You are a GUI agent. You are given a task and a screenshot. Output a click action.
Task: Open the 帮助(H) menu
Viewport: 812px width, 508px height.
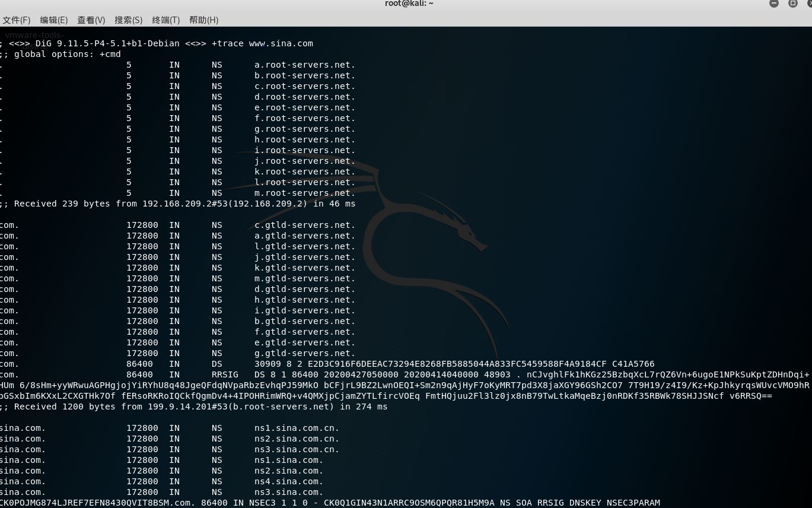(x=204, y=20)
